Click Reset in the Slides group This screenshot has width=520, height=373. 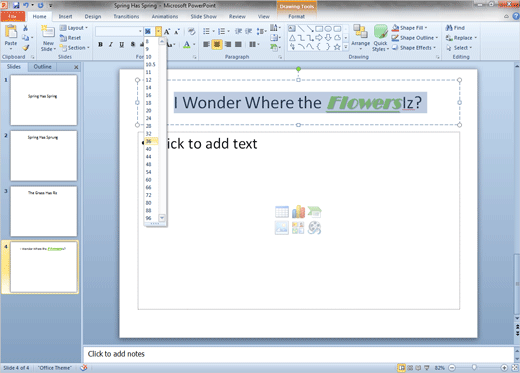pos(71,38)
